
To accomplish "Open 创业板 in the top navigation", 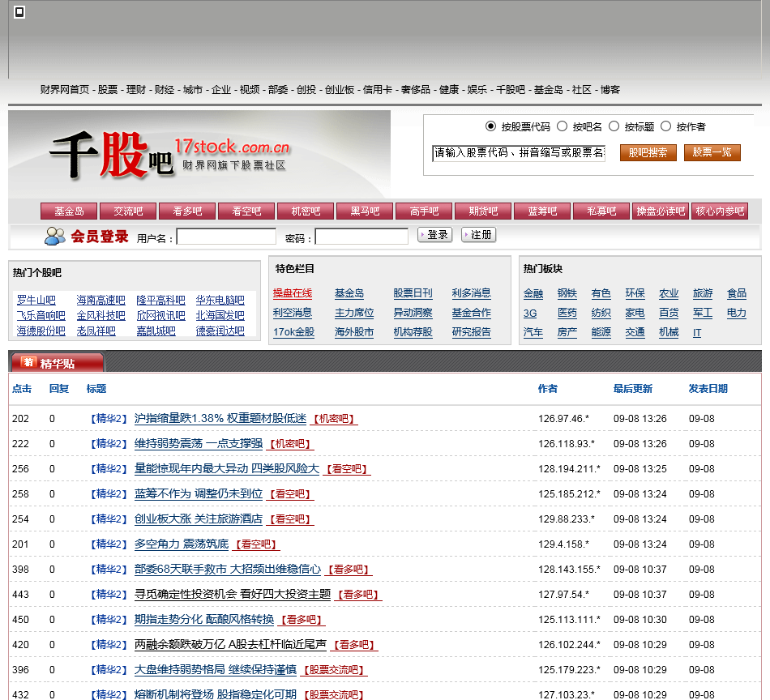I will tap(340, 89).
